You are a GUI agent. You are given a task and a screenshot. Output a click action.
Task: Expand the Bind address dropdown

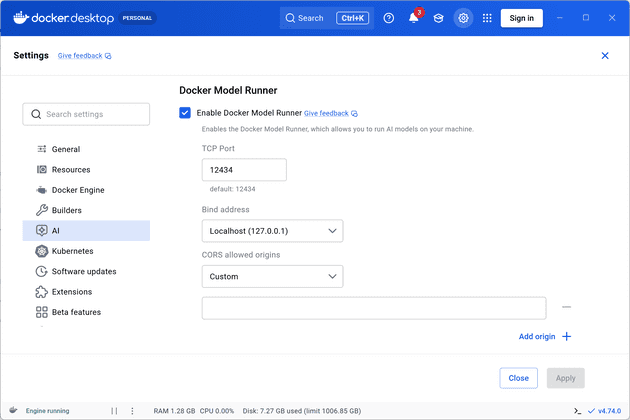(272, 231)
